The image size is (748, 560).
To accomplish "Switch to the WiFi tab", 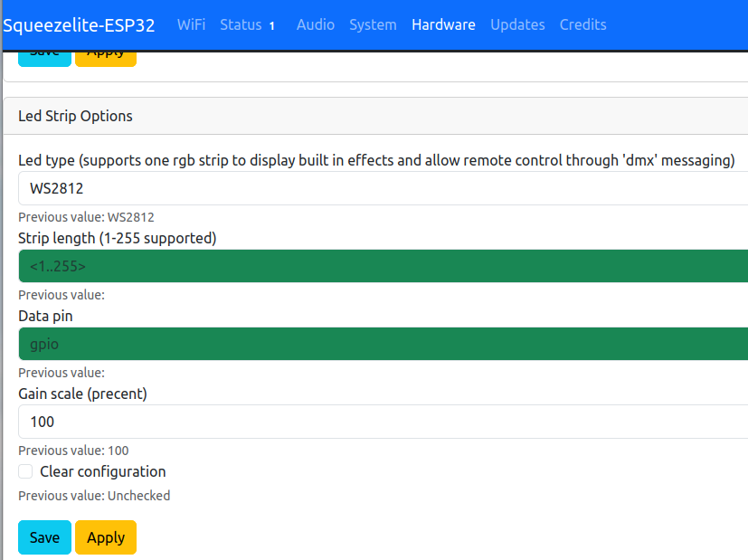I will point(191,25).
